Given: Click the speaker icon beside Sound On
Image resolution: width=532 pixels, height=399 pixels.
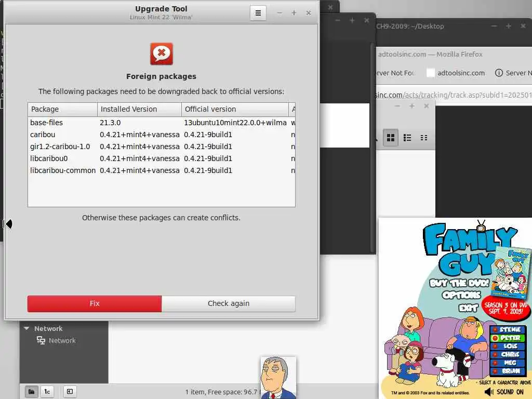Looking at the screenshot, I should point(489,392).
